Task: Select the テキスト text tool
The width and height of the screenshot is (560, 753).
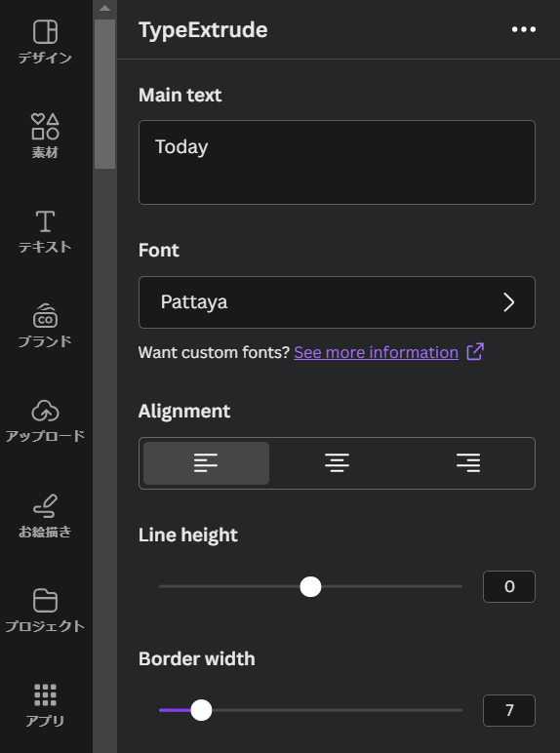Action: point(45,231)
